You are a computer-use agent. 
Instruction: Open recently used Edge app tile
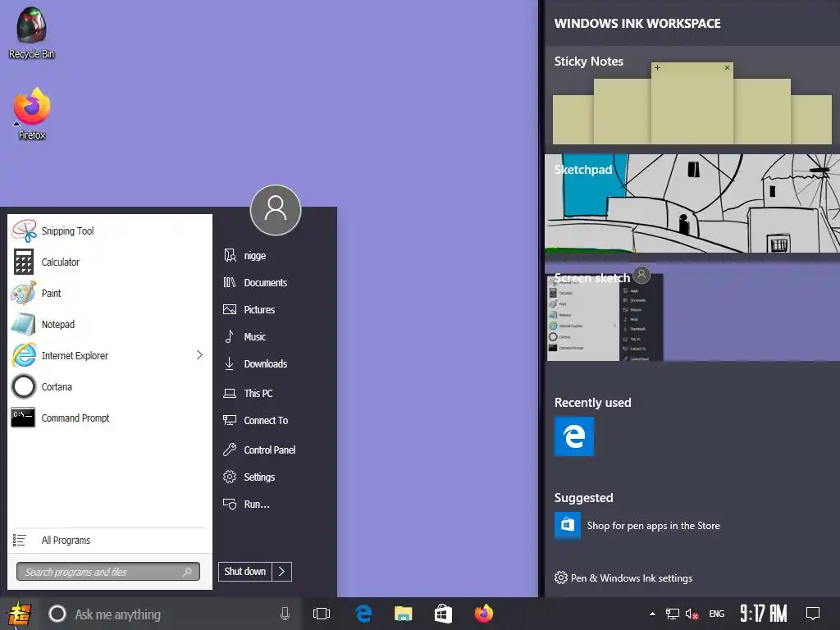tap(573, 436)
